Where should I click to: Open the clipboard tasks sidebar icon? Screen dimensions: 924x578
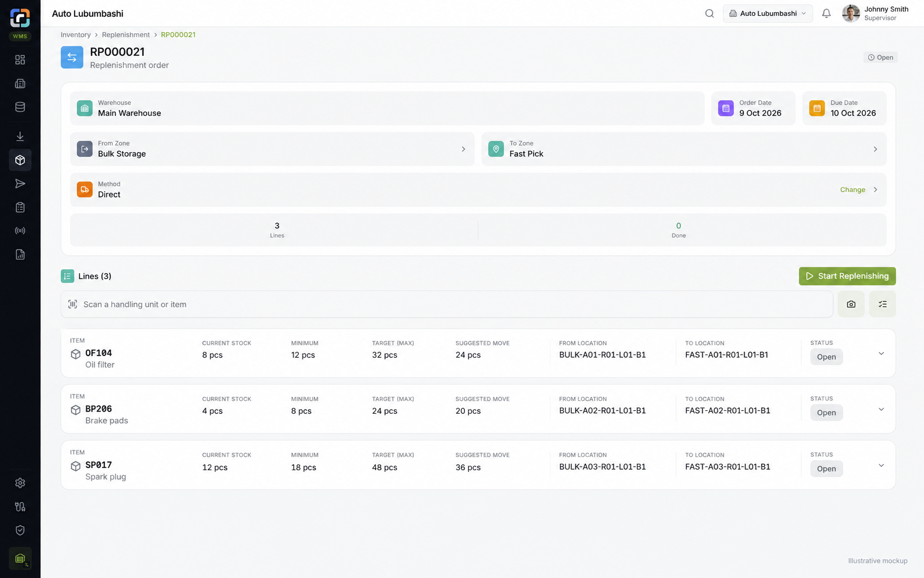[x=20, y=207]
